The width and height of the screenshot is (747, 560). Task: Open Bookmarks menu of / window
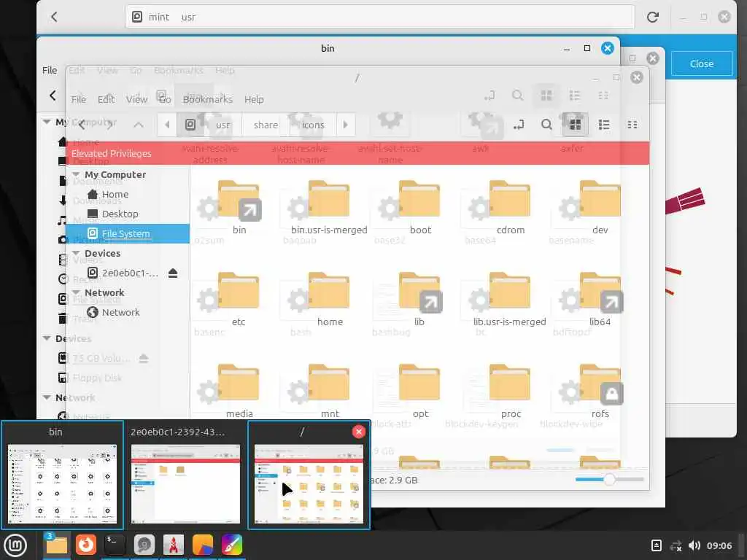pyautogui.click(x=208, y=99)
